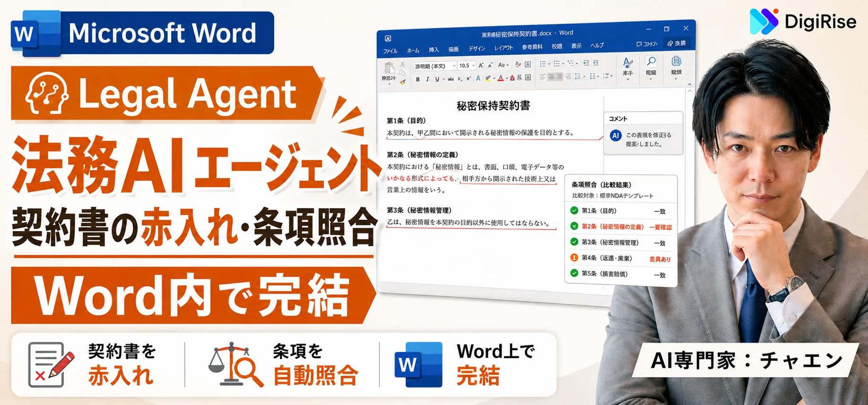Screen dimensions: 868x405
Task: Expand the font color dropdown arrow
Action: click(x=507, y=78)
